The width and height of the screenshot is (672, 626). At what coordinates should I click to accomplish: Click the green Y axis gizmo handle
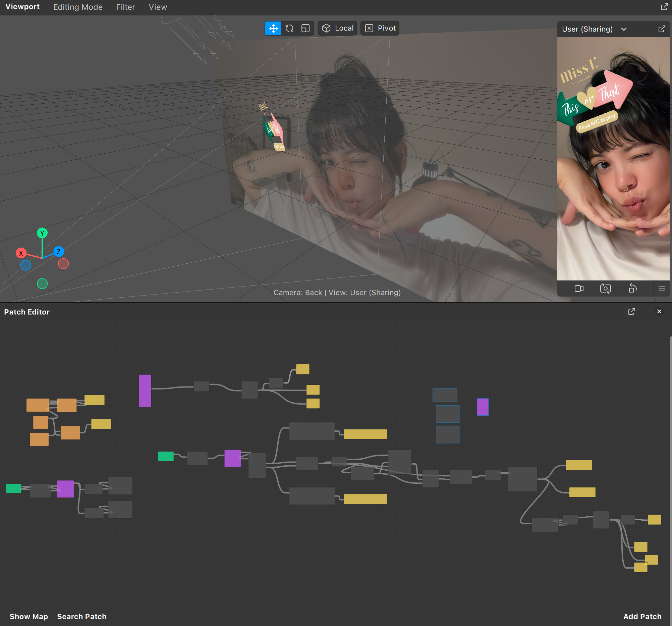coord(42,233)
